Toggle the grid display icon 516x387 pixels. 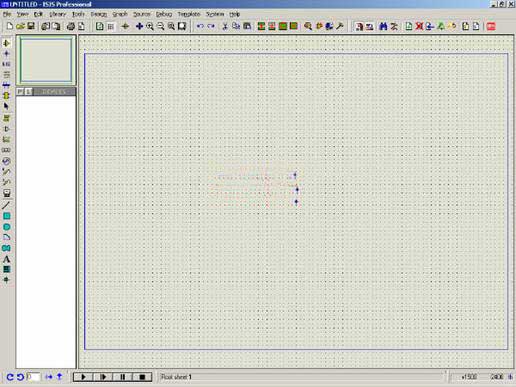pyautogui.click(x=111, y=26)
